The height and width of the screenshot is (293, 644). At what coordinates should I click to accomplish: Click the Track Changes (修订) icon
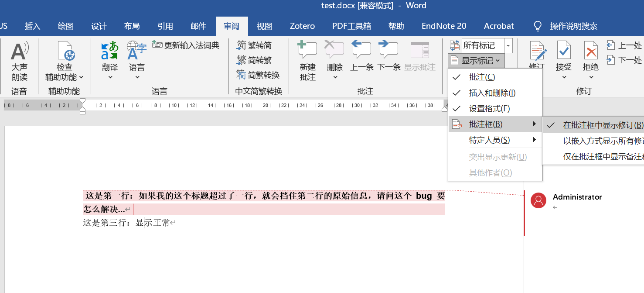tap(538, 52)
